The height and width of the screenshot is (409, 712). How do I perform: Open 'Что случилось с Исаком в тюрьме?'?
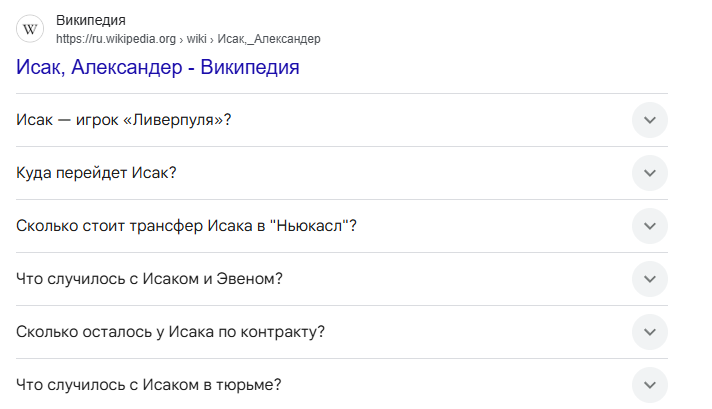pyautogui.click(x=148, y=385)
